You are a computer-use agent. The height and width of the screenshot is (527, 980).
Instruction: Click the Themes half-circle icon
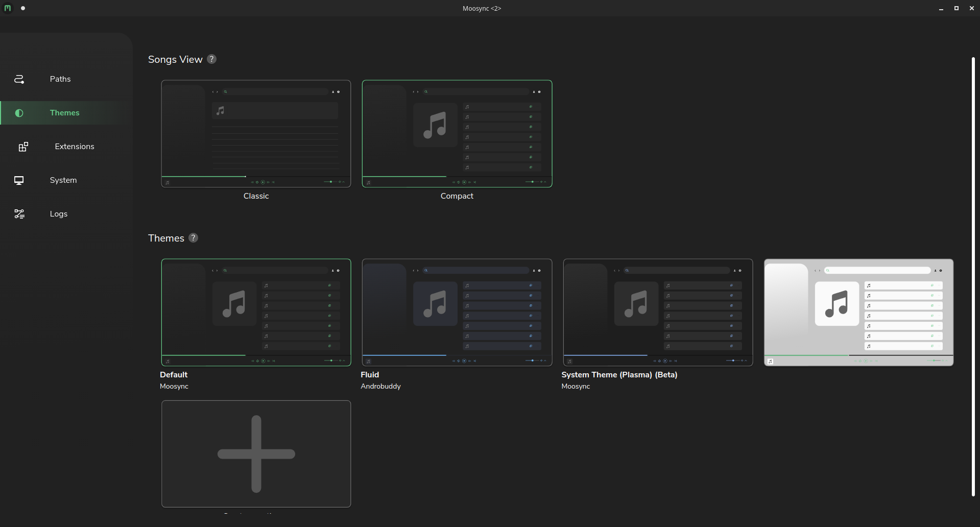[x=19, y=113]
